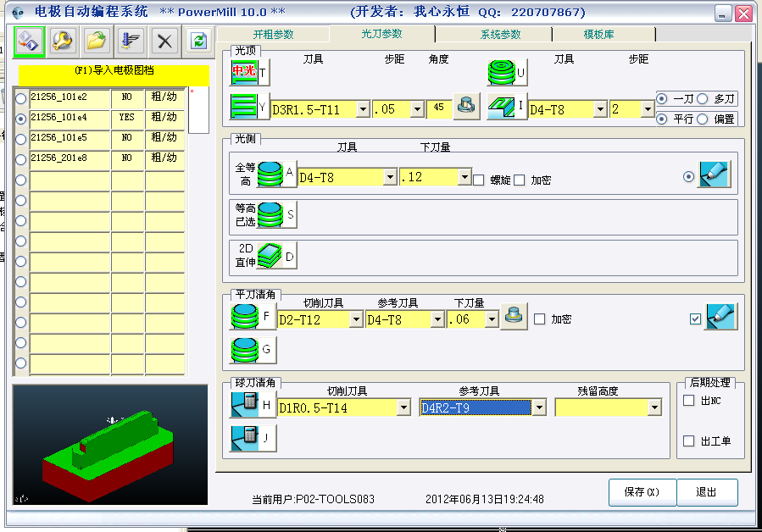Viewport: 762px width, 532px height.
Task: Click the highlighter icon in 平刀清角 section
Action: point(721,317)
